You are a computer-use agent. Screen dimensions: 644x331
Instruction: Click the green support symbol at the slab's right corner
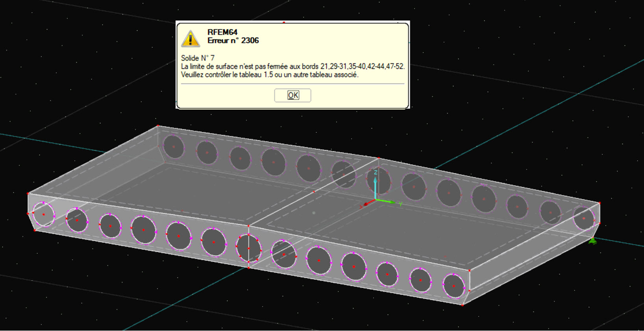(592, 241)
